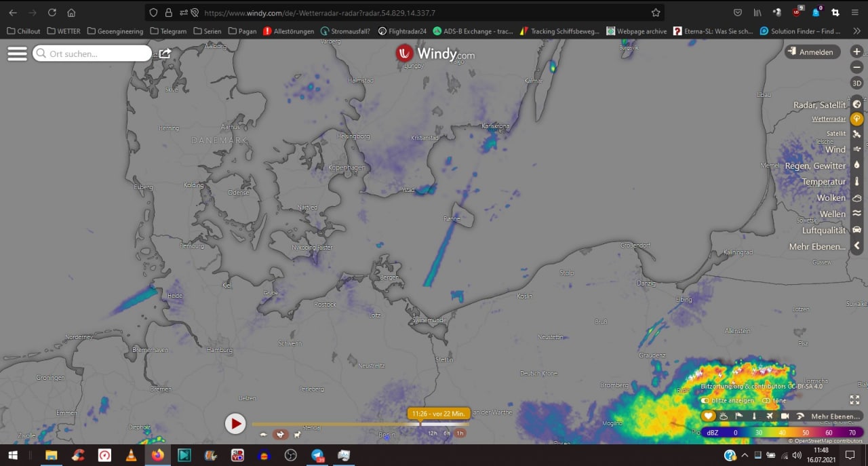Zoom out the map with minus

(857, 67)
